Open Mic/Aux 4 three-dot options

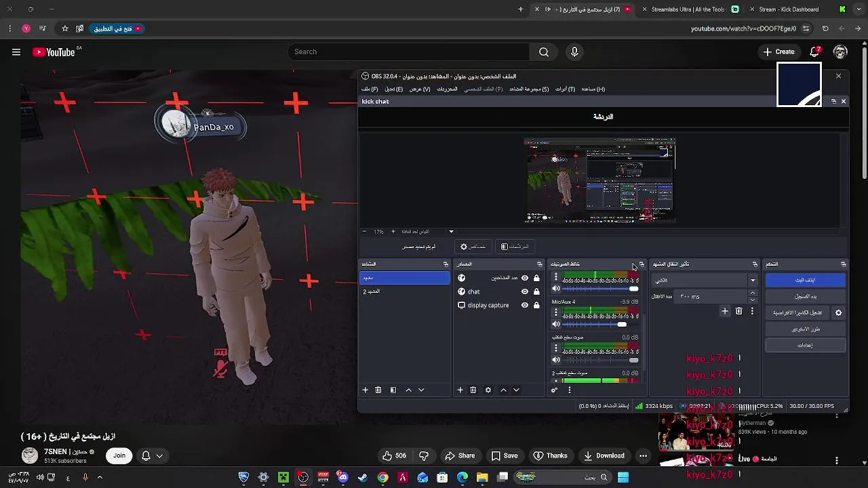[x=556, y=313]
